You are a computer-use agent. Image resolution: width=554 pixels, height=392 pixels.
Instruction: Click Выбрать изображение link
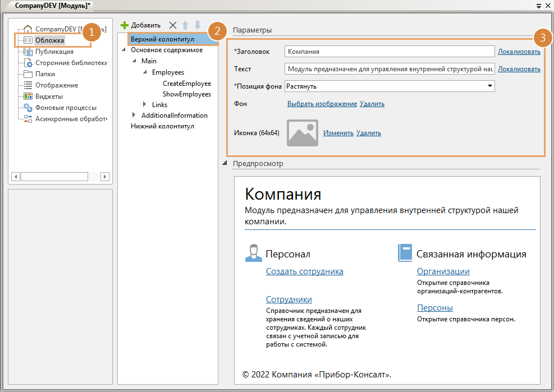pyautogui.click(x=322, y=104)
